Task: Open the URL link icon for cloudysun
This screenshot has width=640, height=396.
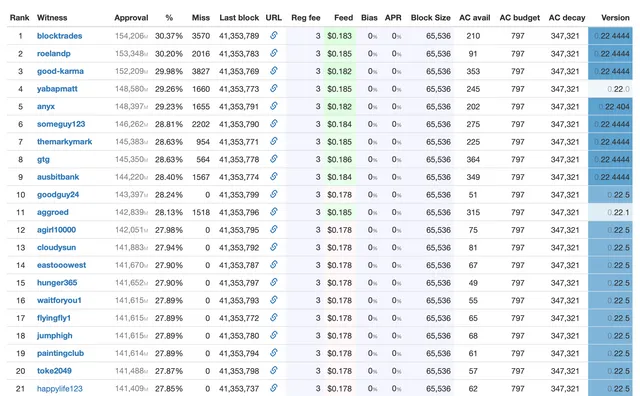Action: [x=274, y=247]
